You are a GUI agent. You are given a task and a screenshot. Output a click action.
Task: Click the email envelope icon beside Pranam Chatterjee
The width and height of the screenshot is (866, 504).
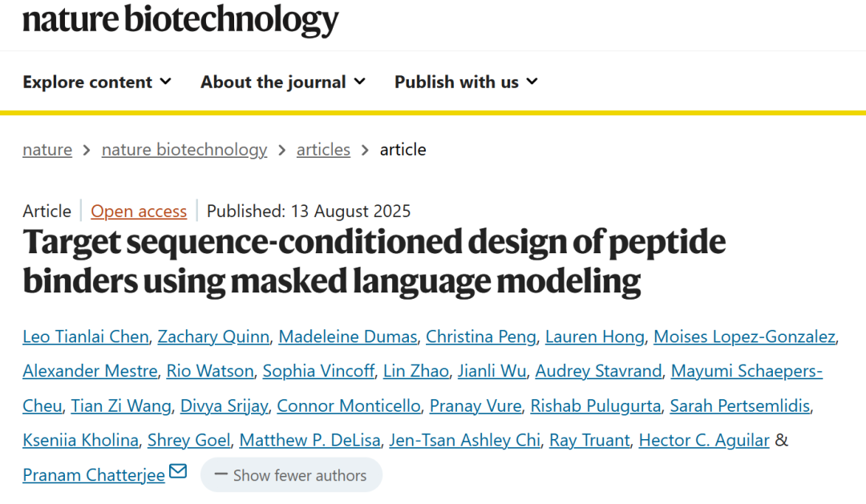point(178,471)
